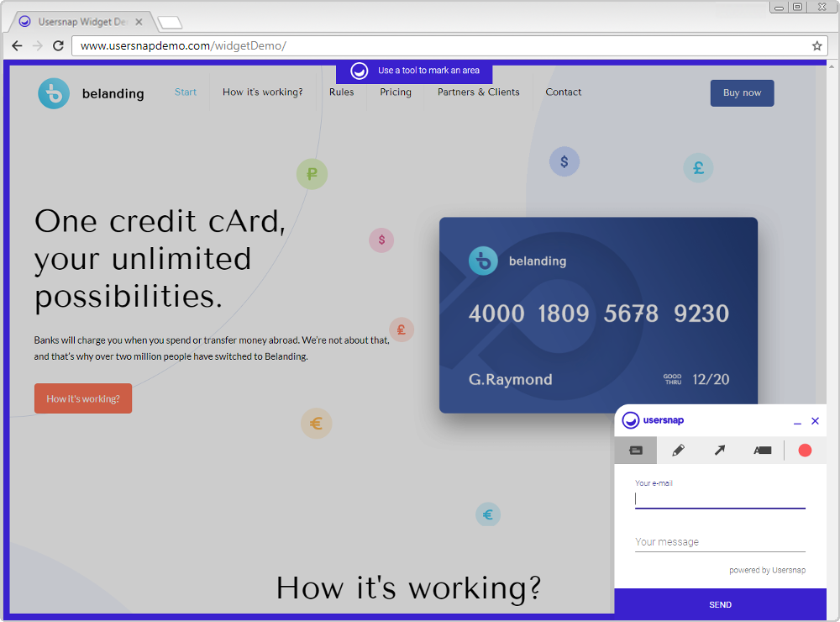The width and height of the screenshot is (840, 622).
Task: Click the blue dollar coin icon
Action: (564, 161)
